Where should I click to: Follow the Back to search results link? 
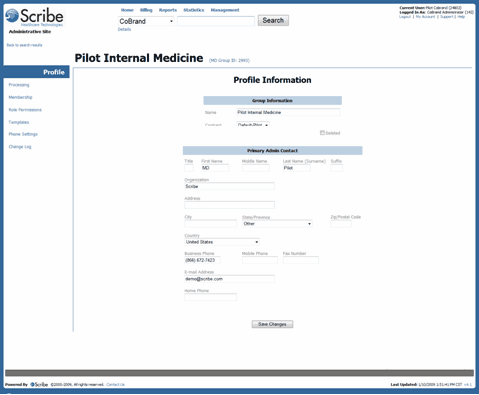(x=24, y=45)
